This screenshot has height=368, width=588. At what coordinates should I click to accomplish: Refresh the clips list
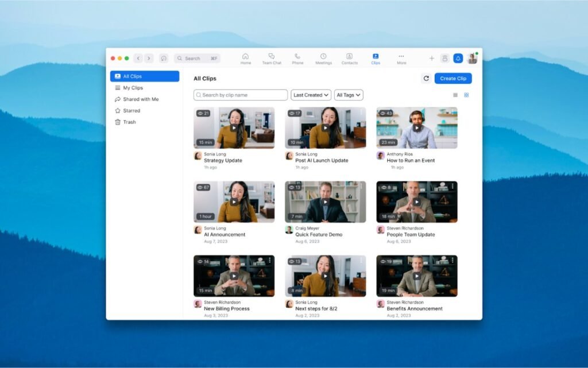(x=425, y=78)
